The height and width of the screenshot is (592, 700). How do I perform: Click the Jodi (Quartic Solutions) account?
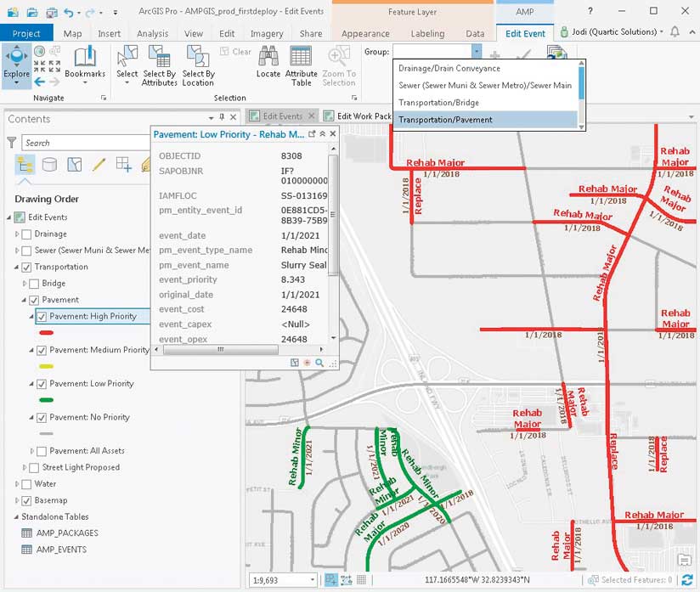click(612, 32)
